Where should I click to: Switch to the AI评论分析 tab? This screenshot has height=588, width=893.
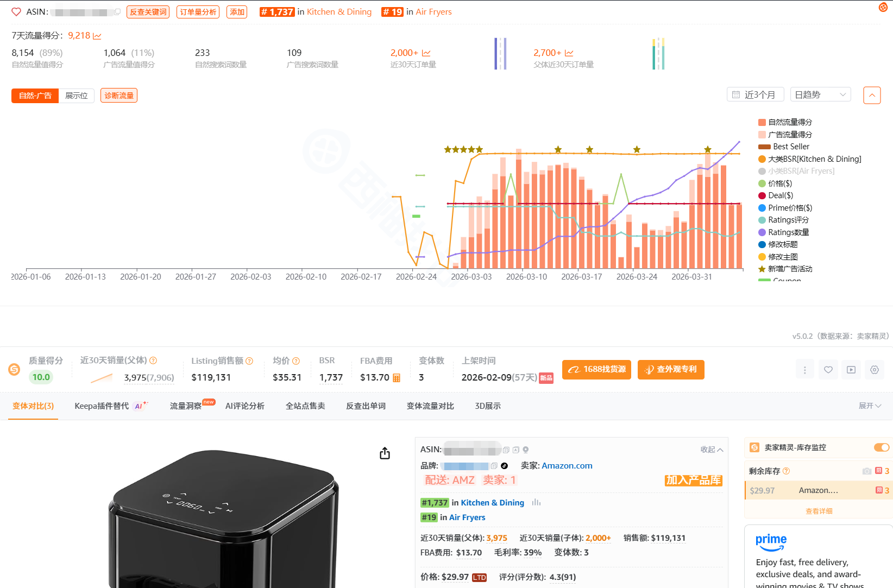pyautogui.click(x=244, y=406)
